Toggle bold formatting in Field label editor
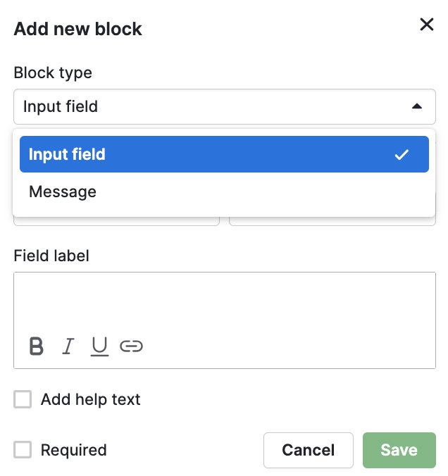The height and width of the screenshot is (476, 448). point(37,346)
